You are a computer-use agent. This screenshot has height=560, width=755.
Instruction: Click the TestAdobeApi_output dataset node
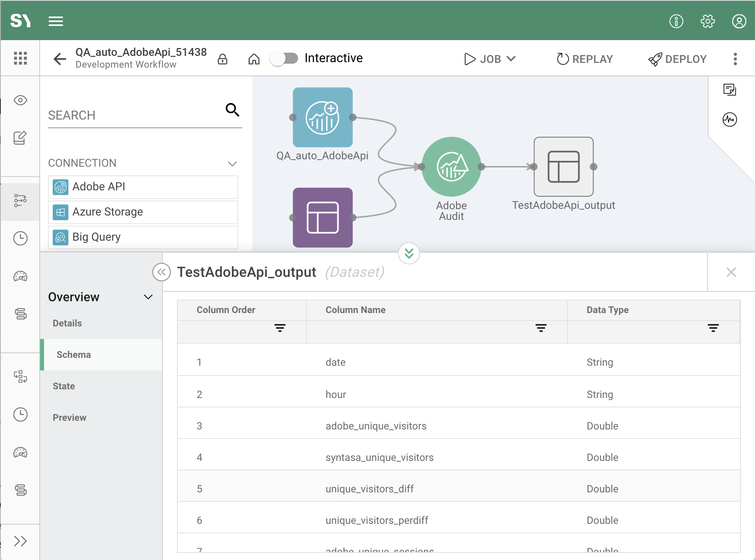click(x=563, y=167)
